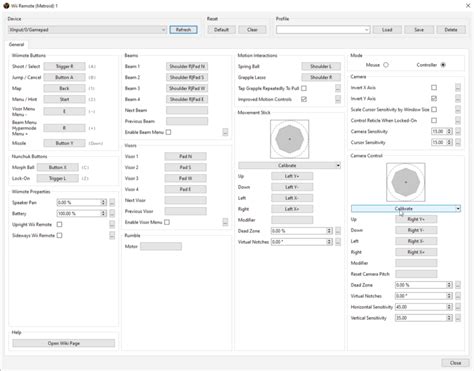The width and height of the screenshot is (474, 371).
Task: Select the Controller mode radio button
Action: pos(443,65)
